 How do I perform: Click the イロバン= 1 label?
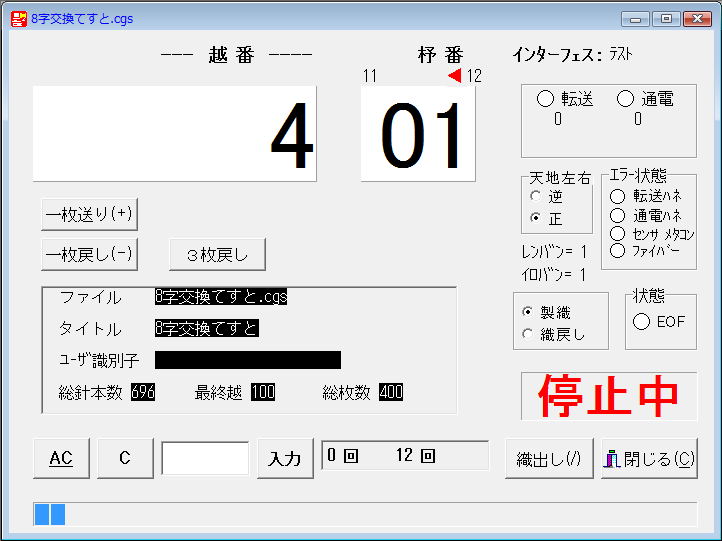pyautogui.click(x=553, y=275)
